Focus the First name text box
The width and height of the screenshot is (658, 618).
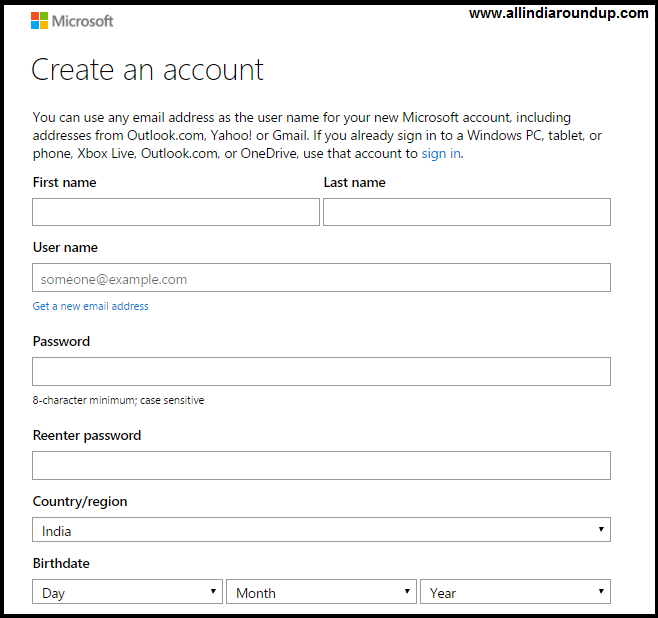[x=176, y=212]
